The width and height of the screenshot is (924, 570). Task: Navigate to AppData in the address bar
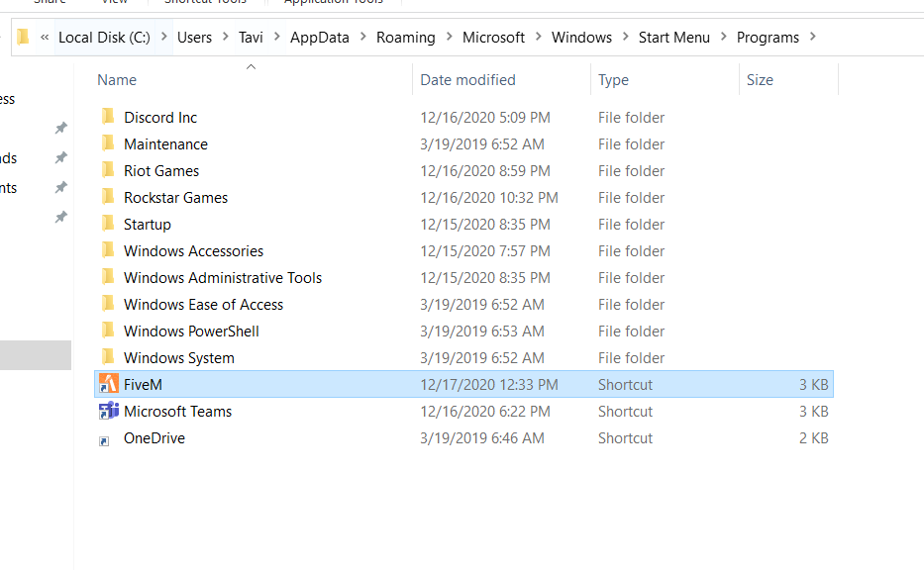tap(319, 38)
